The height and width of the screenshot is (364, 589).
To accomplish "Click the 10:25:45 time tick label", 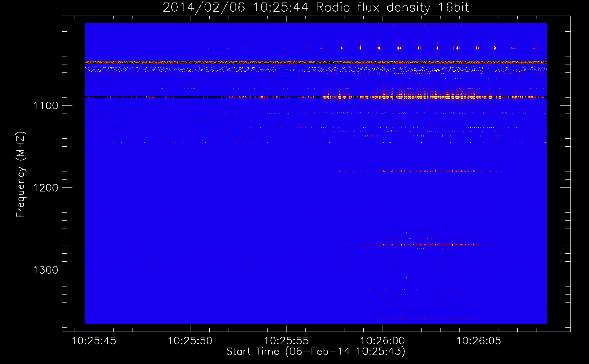I will 94,341.
